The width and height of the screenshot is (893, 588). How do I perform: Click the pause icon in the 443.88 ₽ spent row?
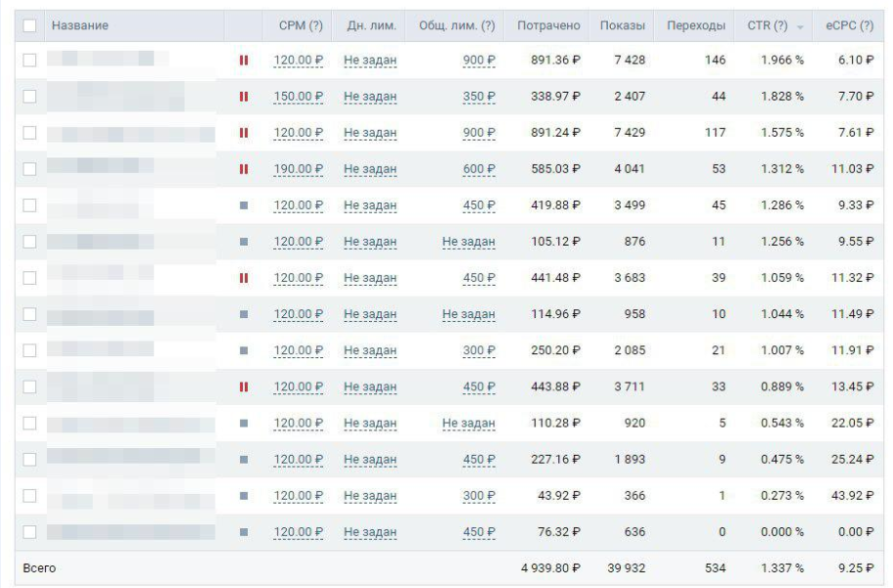(244, 387)
